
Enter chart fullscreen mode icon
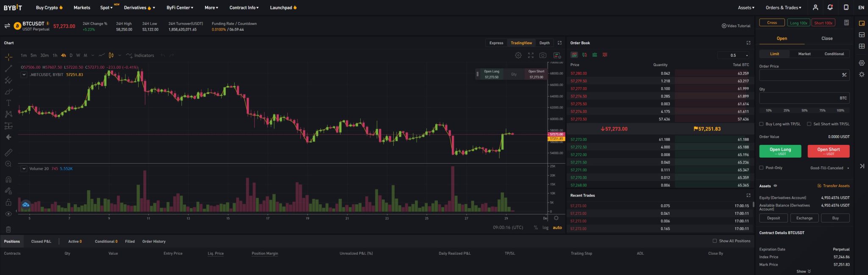click(531, 56)
